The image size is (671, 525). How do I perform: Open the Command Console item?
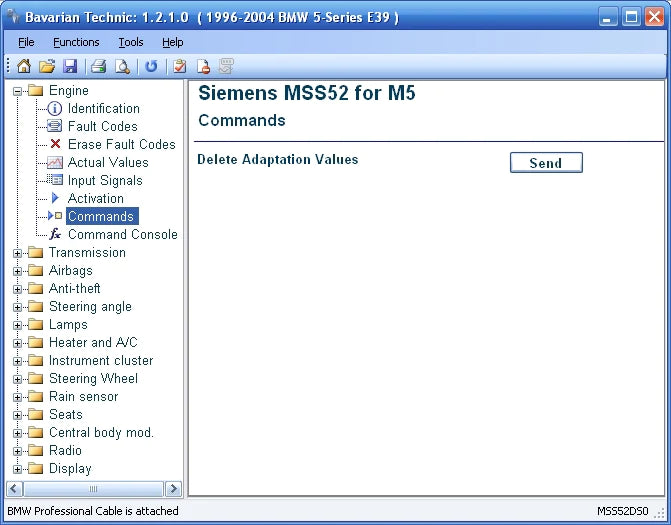point(122,235)
